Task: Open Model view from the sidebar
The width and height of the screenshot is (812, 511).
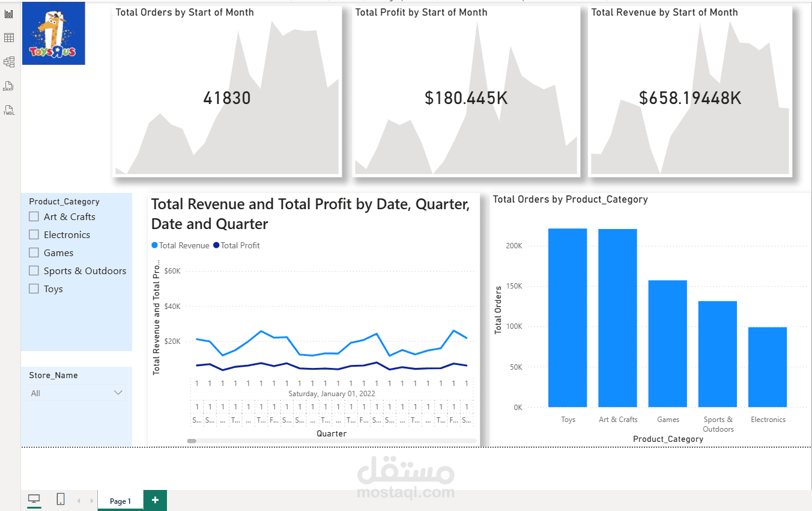Action: point(9,62)
